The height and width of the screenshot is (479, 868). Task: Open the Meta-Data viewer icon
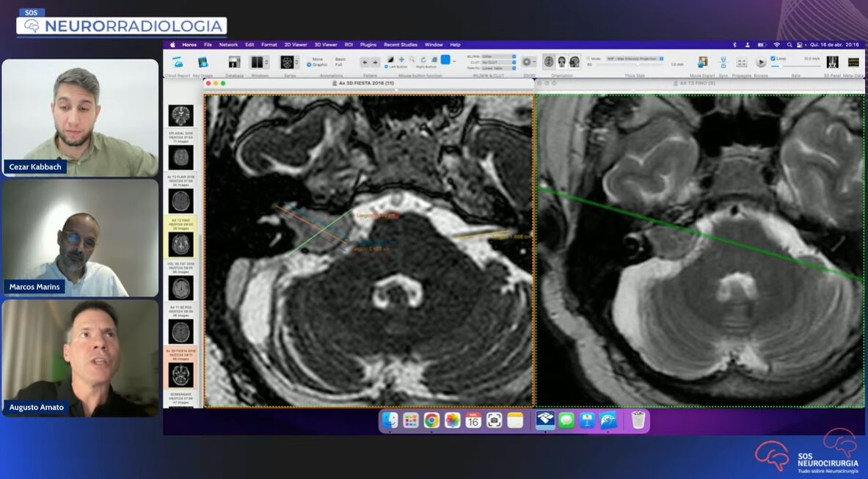point(853,62)
